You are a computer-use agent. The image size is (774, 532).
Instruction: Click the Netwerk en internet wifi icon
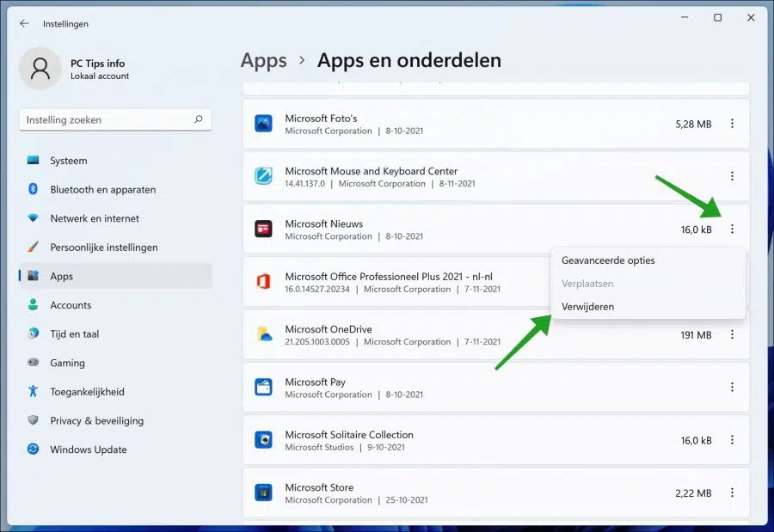pyautogui.click(x=33, y=218)
